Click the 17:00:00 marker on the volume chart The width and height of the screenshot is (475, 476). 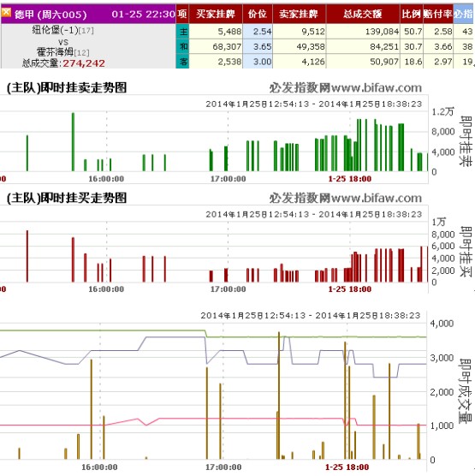223,467
